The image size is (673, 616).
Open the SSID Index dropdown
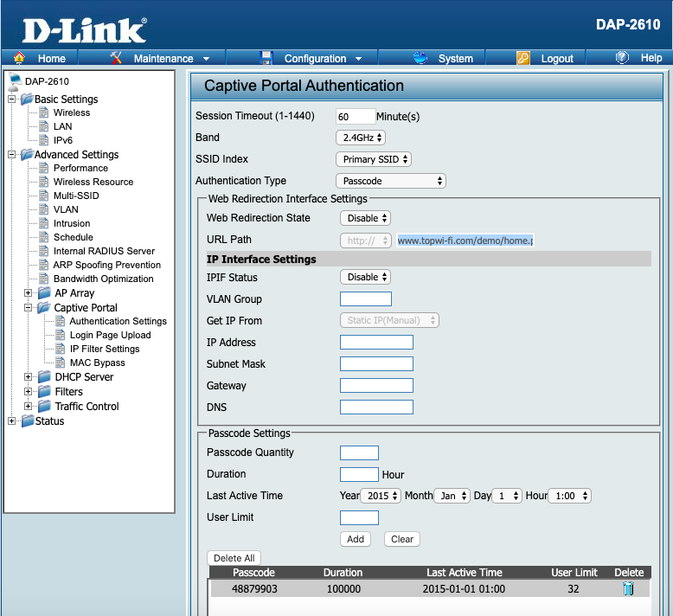(x=374, y=159)
